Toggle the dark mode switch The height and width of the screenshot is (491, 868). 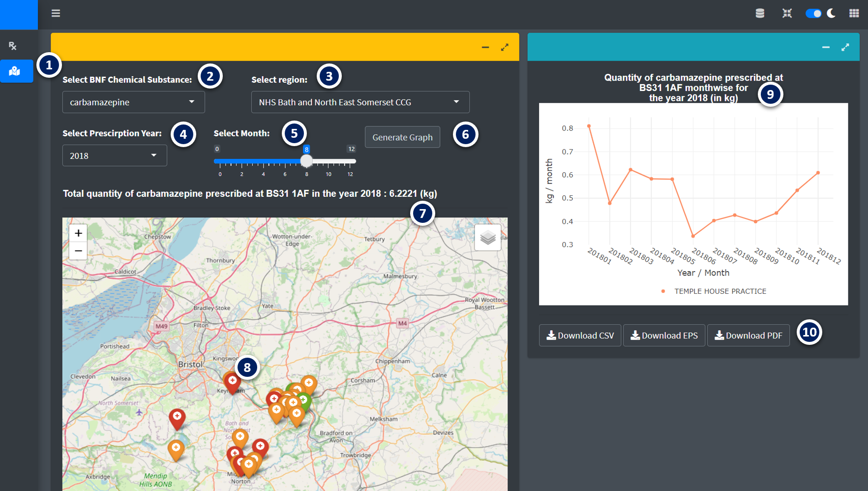813,13
